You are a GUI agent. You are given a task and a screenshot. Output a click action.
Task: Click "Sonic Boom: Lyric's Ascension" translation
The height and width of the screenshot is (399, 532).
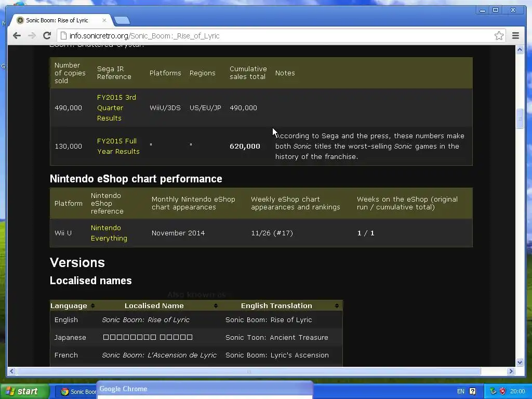[x=277, y=355]
